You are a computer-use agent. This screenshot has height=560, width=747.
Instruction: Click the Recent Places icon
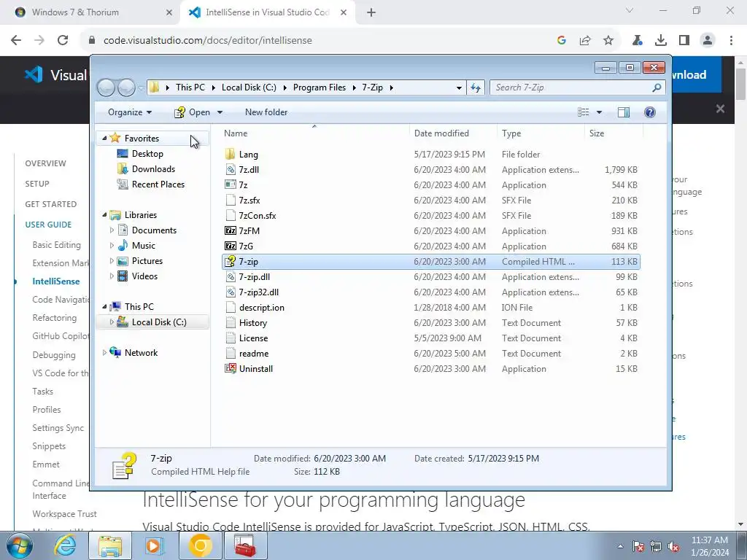pyautogui.click(x=123, y=184)
